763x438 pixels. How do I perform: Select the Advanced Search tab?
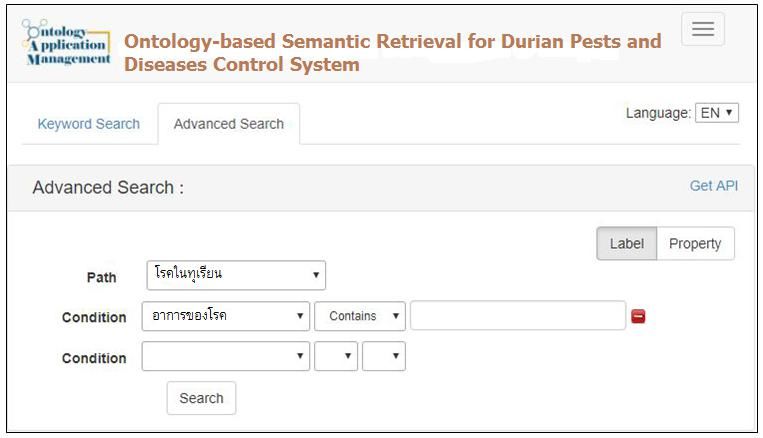tap(229, 124)
